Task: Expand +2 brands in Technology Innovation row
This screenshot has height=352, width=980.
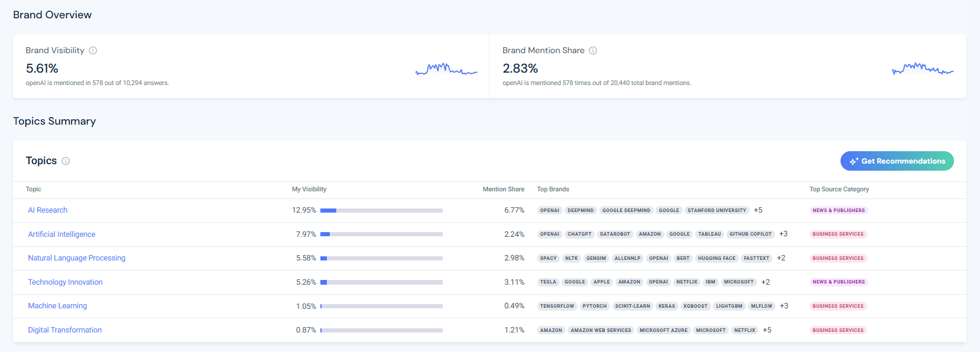Action: click(765, 282)
